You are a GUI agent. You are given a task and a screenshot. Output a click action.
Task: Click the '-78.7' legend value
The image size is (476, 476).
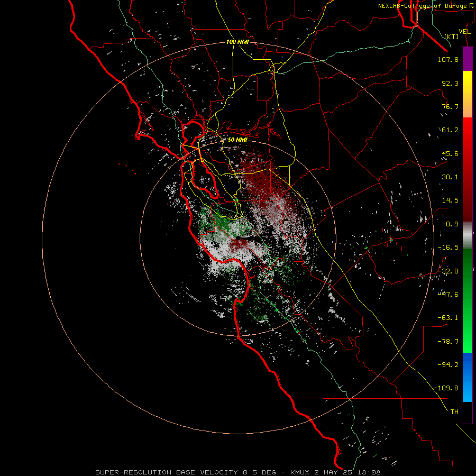pyautogui.click(x=448, y=342)
